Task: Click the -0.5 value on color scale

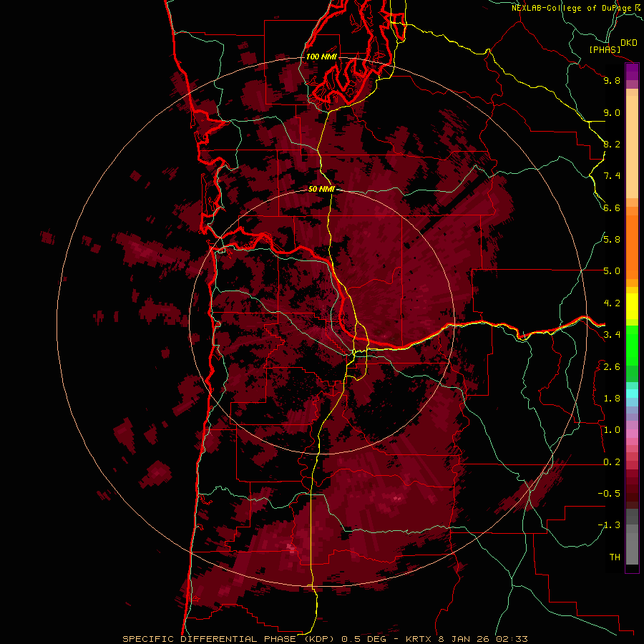Action: 609,494
